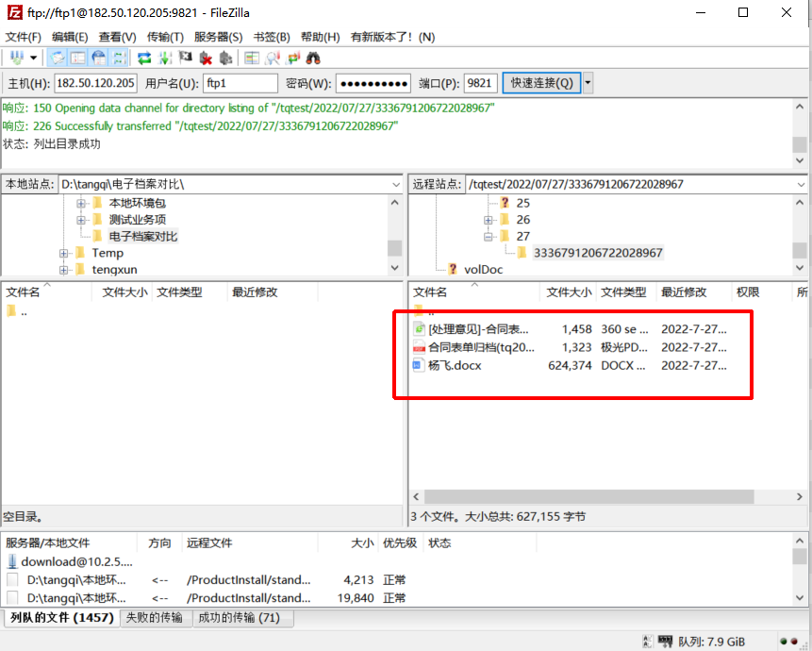
Task: Switch to the 列队的文件 (1457) tab
Action: pos(61,618)
